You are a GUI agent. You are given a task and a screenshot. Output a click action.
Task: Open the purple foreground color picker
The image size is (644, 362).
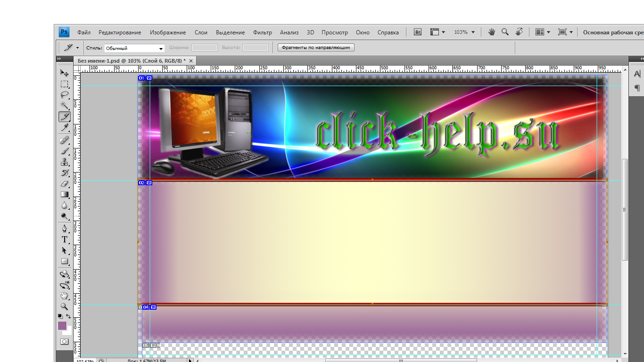tap(62, 325)
